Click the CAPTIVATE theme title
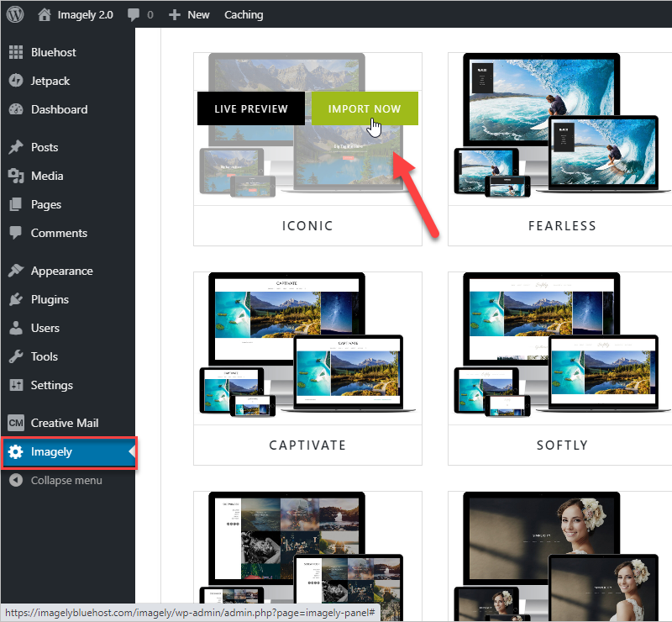Image resolution: width=672 pixels, height=622 pixels. 307,445
